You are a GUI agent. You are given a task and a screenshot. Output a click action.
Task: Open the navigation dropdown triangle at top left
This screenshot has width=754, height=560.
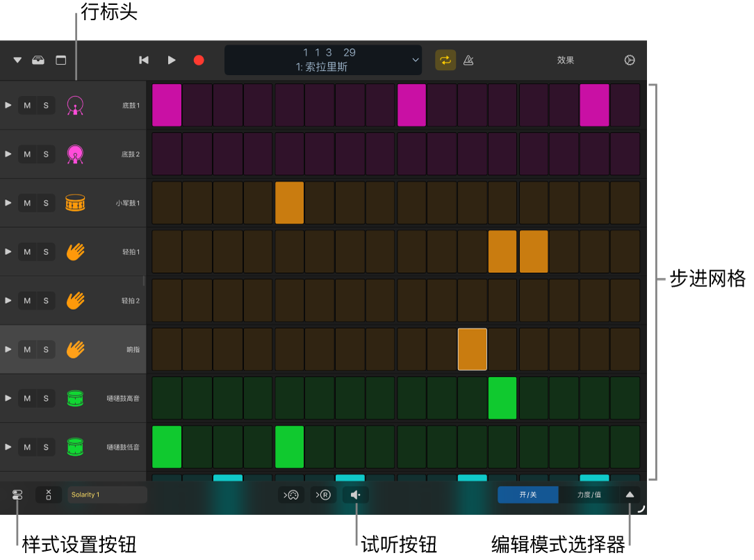[x=17, y=60]
